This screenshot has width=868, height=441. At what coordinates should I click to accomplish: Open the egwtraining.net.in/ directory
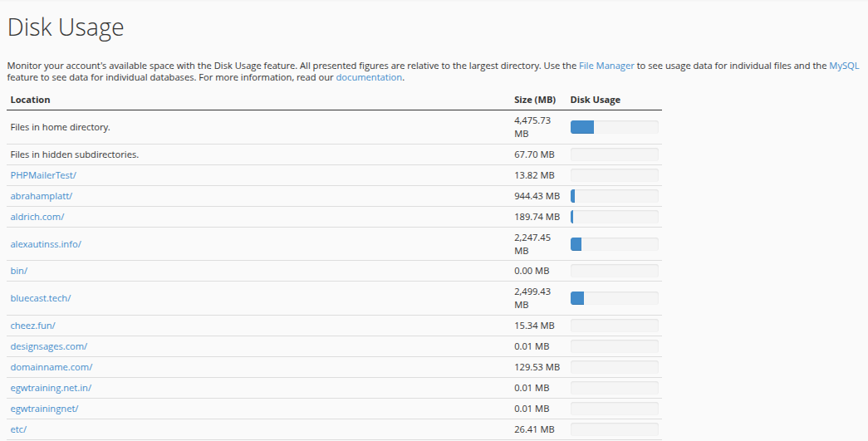point(51,388)
